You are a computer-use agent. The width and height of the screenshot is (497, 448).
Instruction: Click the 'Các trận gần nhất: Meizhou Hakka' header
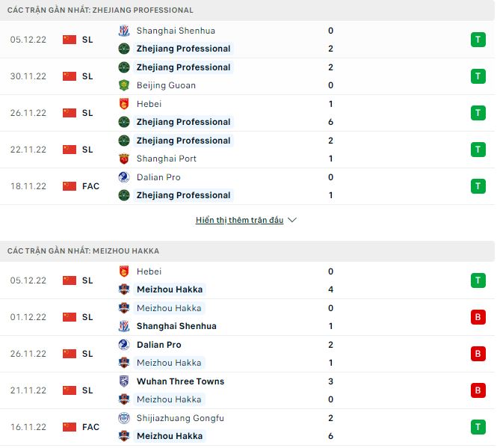tap(83, 251)
